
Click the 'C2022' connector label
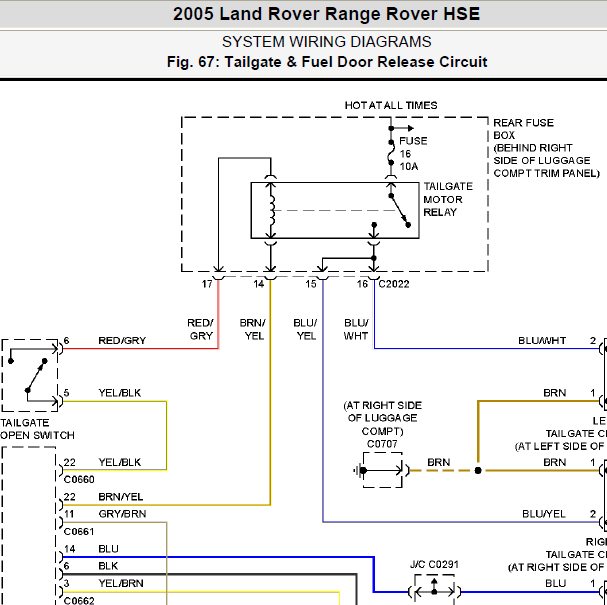(394, 284)
